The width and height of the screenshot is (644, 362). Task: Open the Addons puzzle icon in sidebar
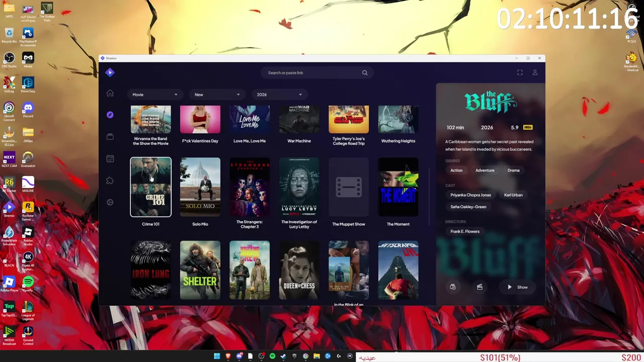click(110, 180)
